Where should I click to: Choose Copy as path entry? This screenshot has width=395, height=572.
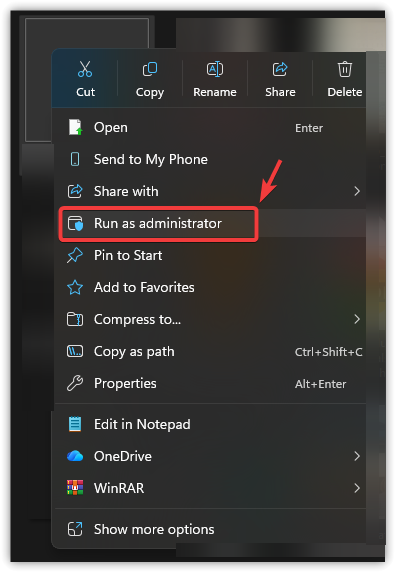(210, 351)
